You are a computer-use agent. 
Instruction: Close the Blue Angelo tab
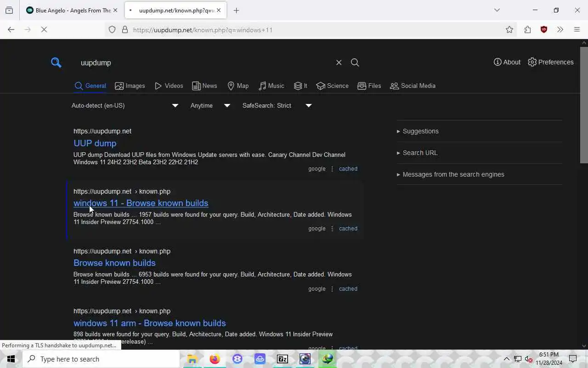(115, 10)
